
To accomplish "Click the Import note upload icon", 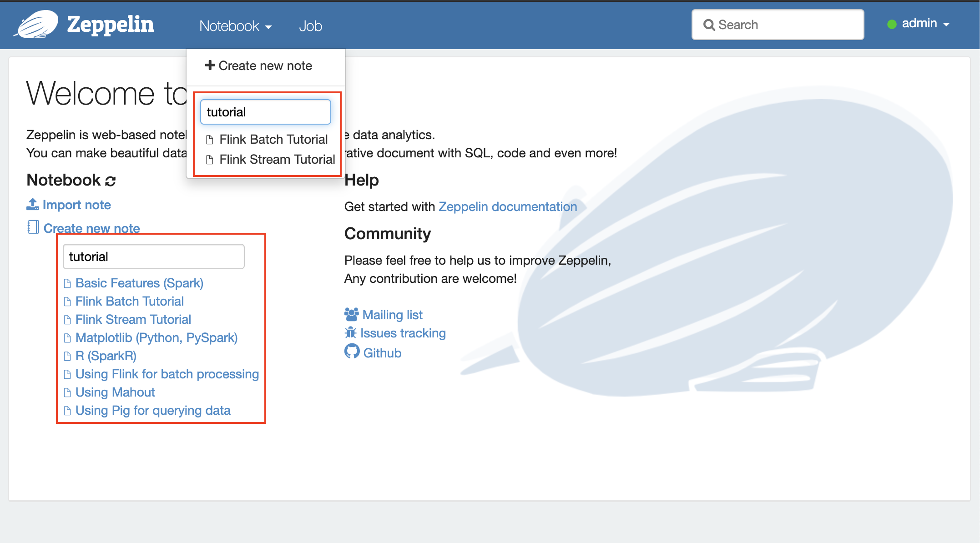I will [x=33, y=205].
